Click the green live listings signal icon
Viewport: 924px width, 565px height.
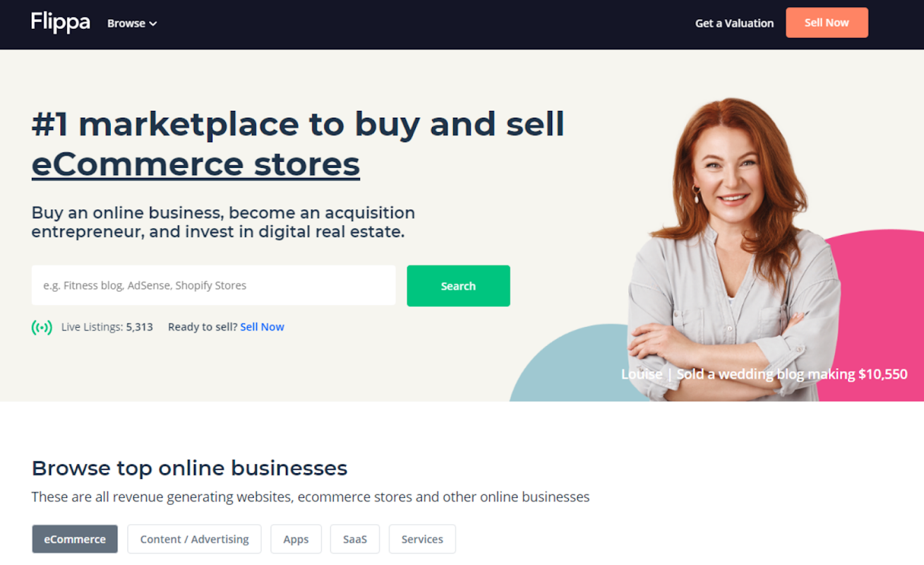(42, 327)
